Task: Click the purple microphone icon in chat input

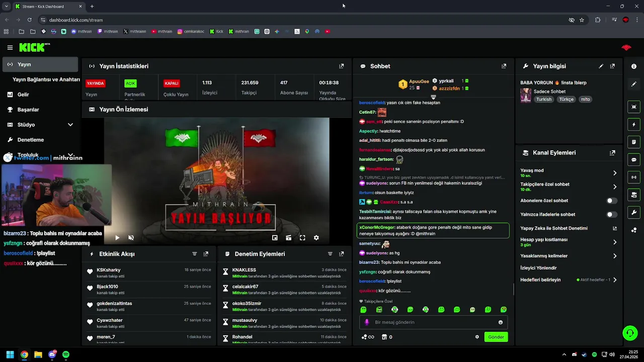Action: 367,322
